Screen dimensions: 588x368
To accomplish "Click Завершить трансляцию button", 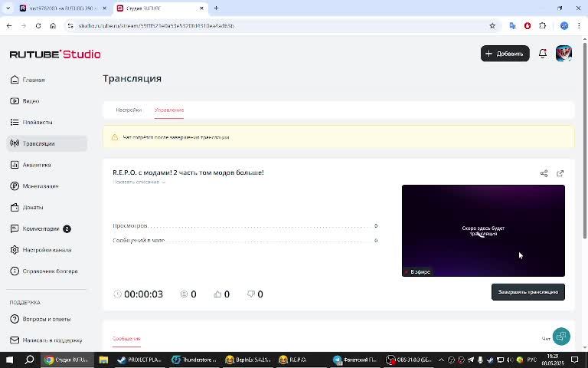I will pos(528,292).
